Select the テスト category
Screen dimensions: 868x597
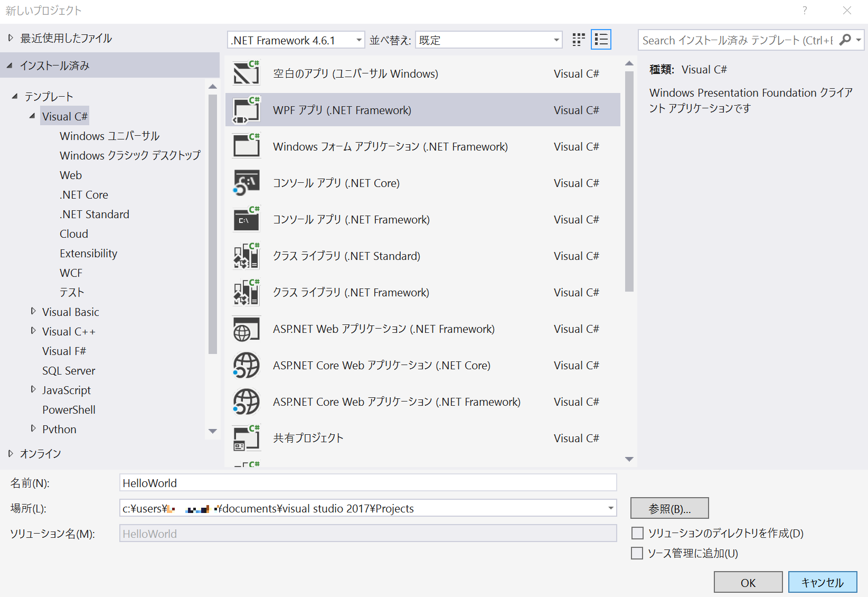[72, 292]
